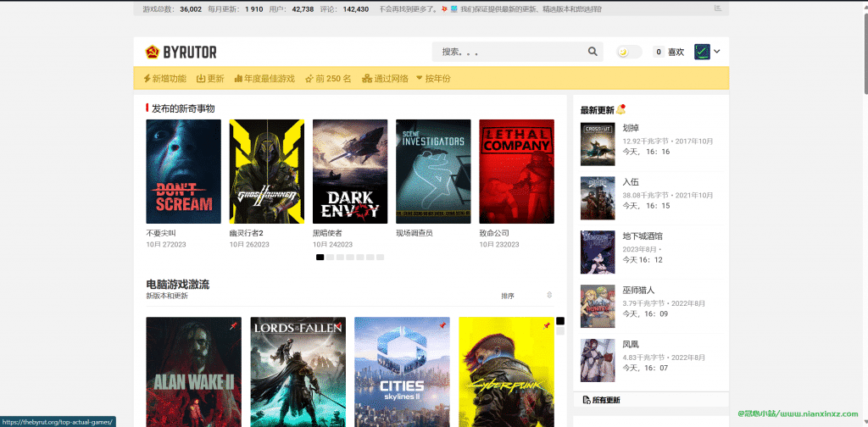Open the Lords of the Fallen card
Viewport: 868px width, 427px height.
click(x=298, y=372)
